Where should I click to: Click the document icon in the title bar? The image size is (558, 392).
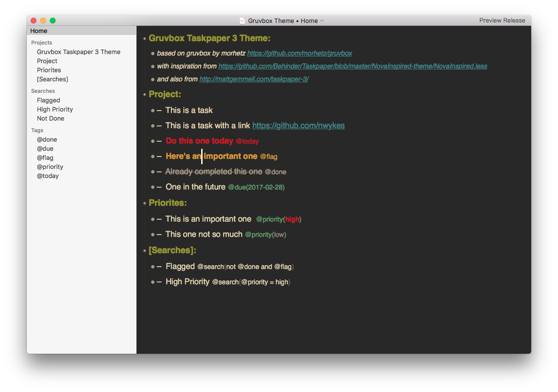pyautogui.click(x=242, y=21)
